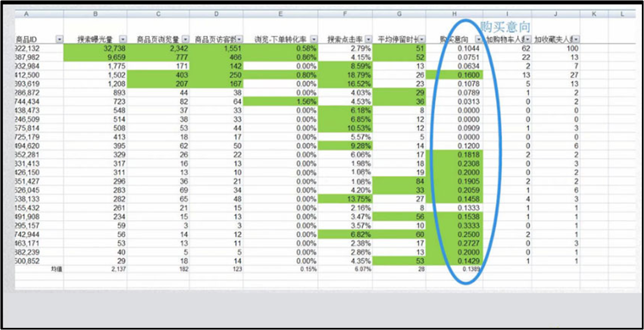Click the cell showing 32,738 exposure
The width and height of the screenshot is (644, 330).
tap(95, 48)
